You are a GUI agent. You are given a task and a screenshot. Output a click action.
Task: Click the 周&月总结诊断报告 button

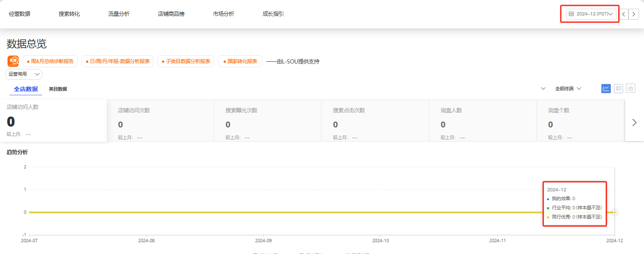[x=50, y=61]
